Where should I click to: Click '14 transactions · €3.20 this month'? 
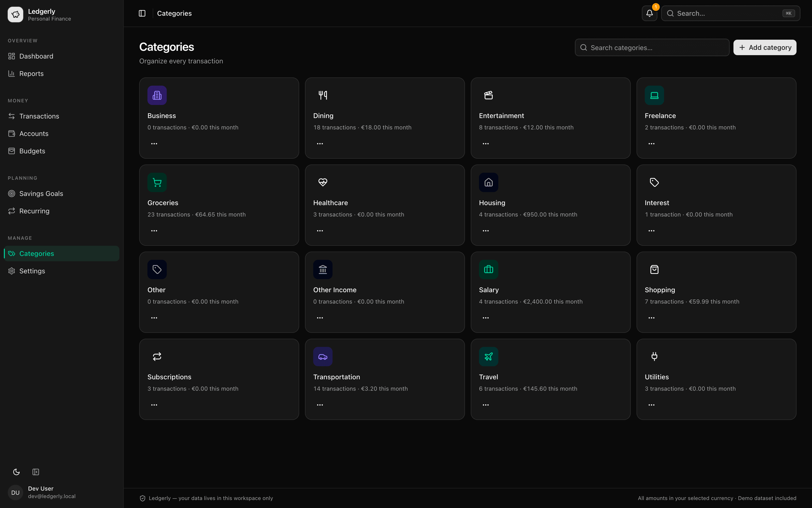[x=360, y=389]
